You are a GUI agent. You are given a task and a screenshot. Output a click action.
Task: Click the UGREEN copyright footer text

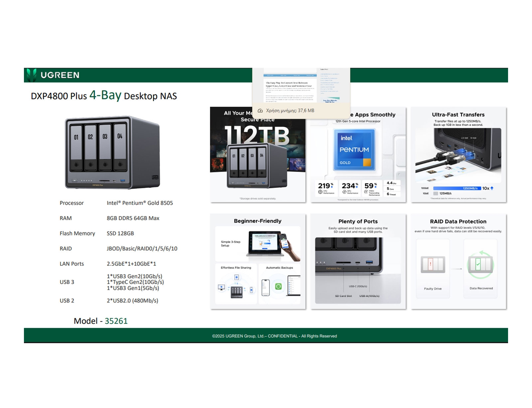click(274, 336)
